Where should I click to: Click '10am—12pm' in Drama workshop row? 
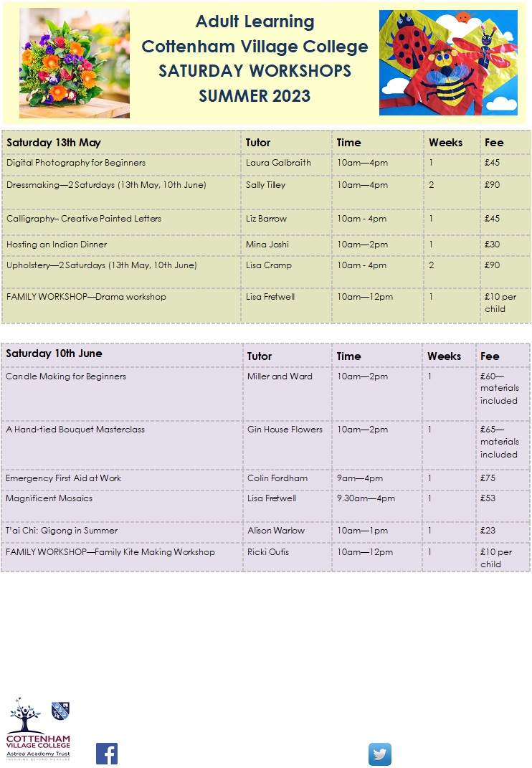pyautogui.click(x=365, y=297)
